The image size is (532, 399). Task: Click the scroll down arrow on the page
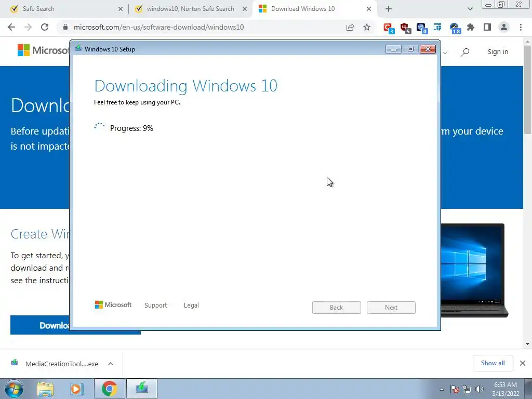pyautogui.click(x=528, y=344)
